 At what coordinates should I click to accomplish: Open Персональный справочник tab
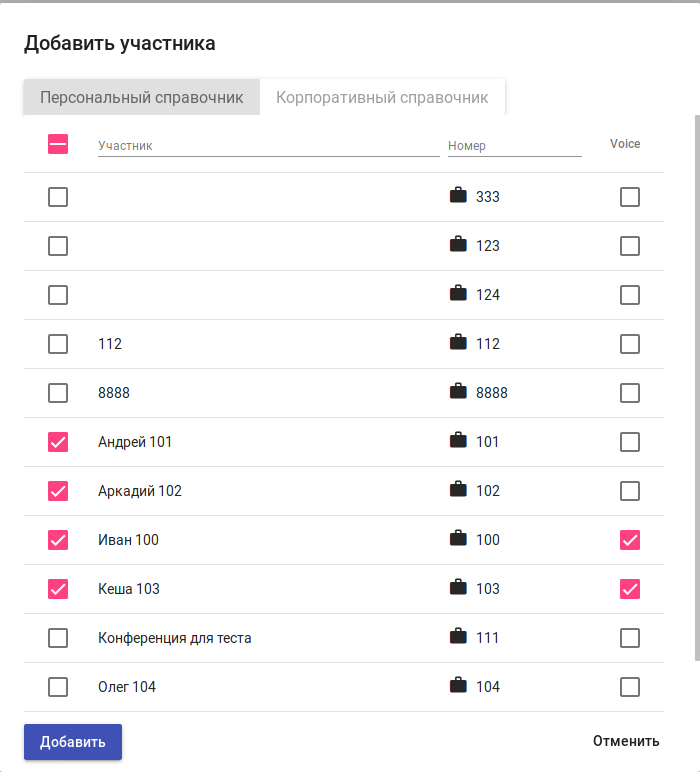(x=142, y=98)
